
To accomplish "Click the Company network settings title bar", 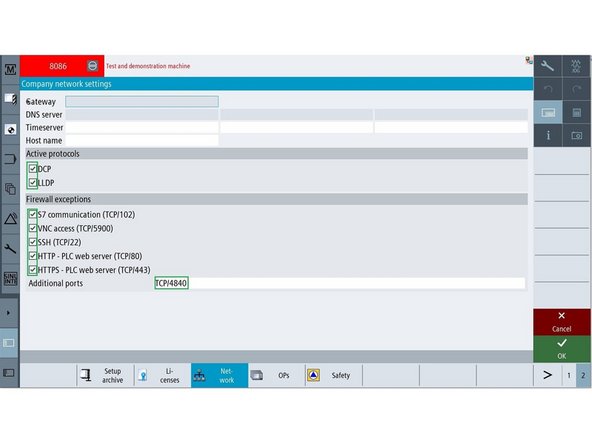I will tap(276, 84).
